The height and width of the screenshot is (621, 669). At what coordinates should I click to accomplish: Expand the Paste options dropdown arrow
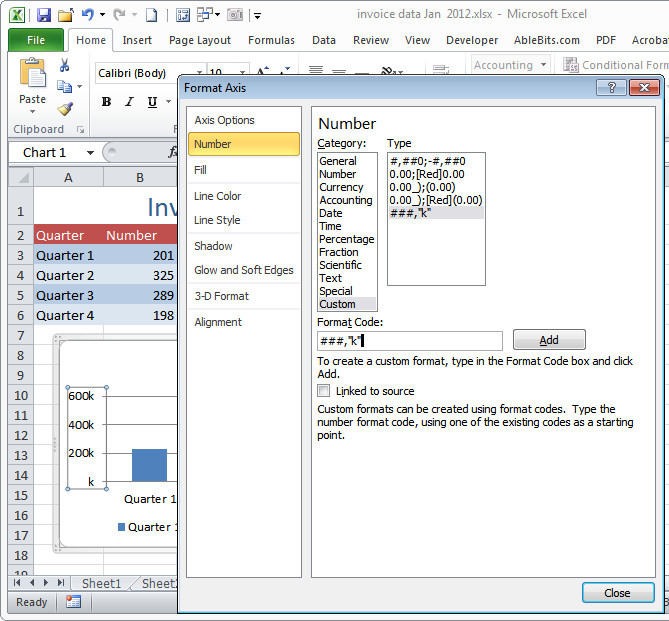pyautogui.click(x=32, y=112)
